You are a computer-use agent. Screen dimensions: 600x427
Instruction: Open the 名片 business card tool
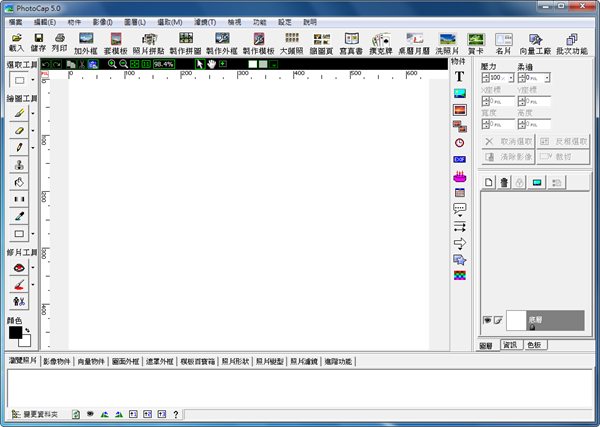pos(504,43)
